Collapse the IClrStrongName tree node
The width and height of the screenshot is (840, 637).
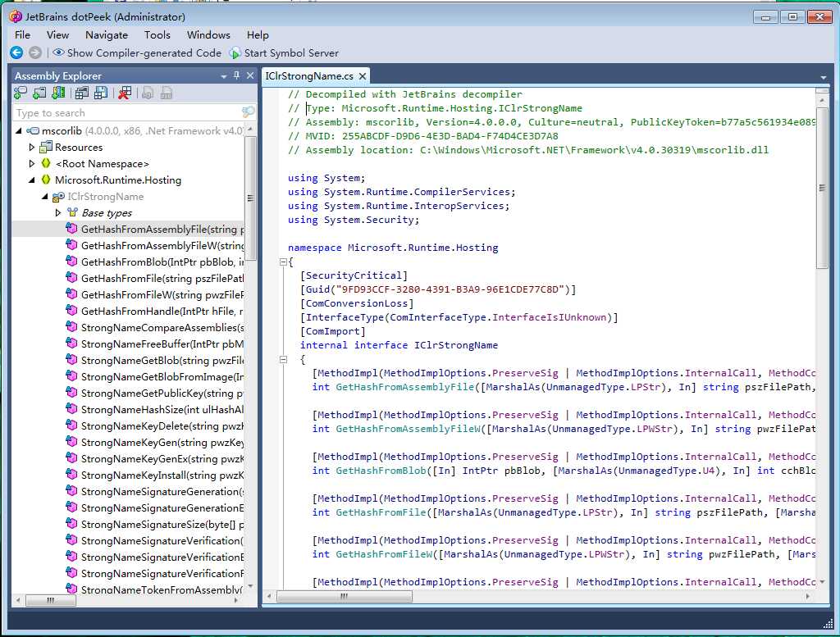coord(44,197)
